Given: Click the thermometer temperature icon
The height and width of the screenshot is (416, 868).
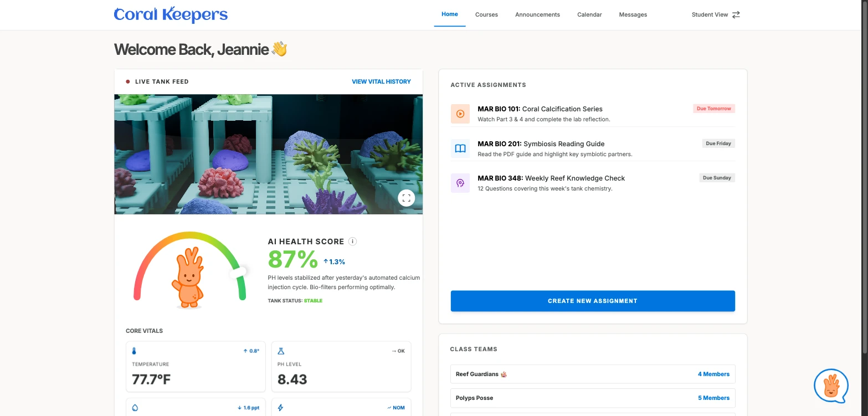Looking at the screenshot, I should [134, 351].
